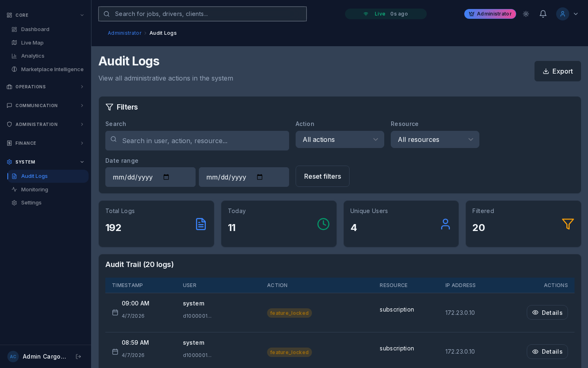
Task: Expand the Operations sidebar section
Action: [x=45, y=87]
